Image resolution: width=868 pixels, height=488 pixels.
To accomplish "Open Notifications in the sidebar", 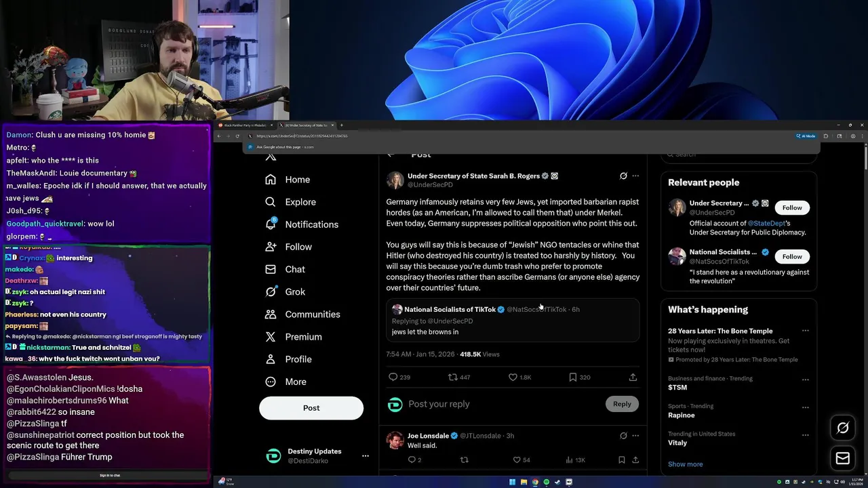I will coord(302,224).
